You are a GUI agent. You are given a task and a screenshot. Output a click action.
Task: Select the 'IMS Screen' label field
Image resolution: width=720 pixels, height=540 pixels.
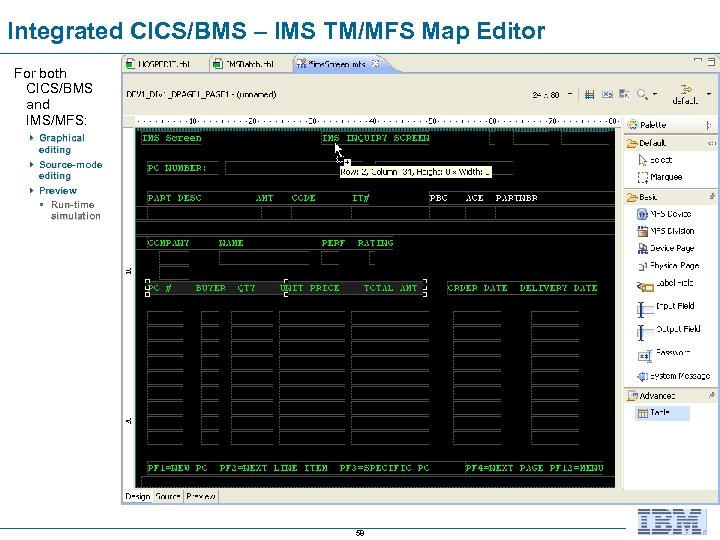tap(171, 138)
